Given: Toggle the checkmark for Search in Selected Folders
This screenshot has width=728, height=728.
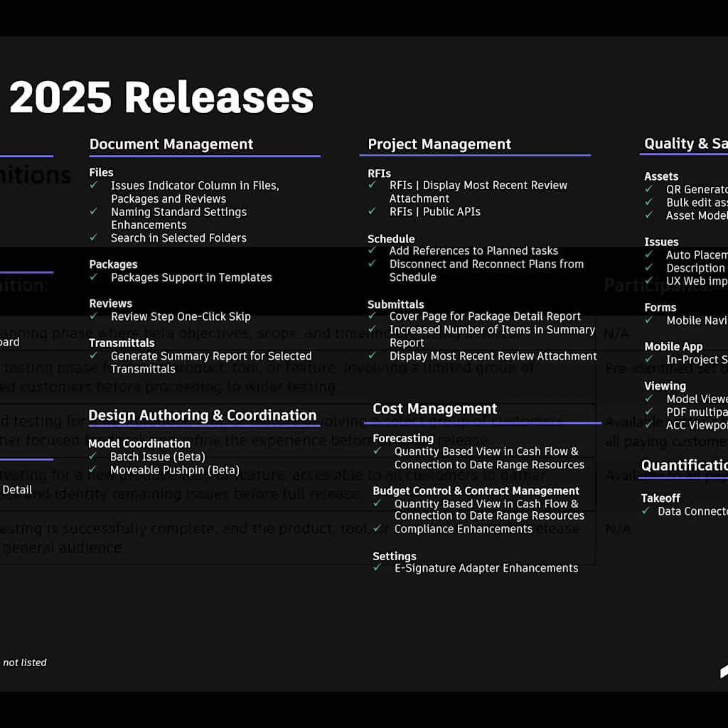Looking at the screenshot, I should 95,237.
